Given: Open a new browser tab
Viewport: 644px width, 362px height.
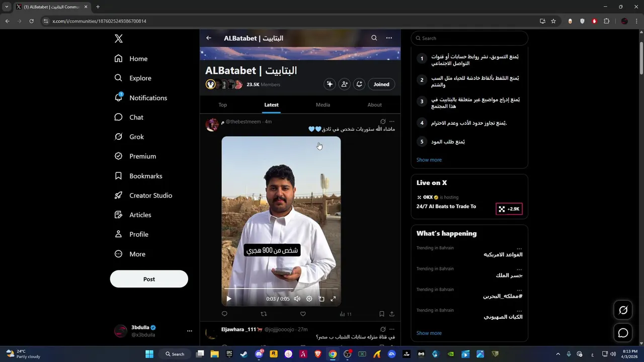Looking at the screenshot, I should [x=98, y=7].
